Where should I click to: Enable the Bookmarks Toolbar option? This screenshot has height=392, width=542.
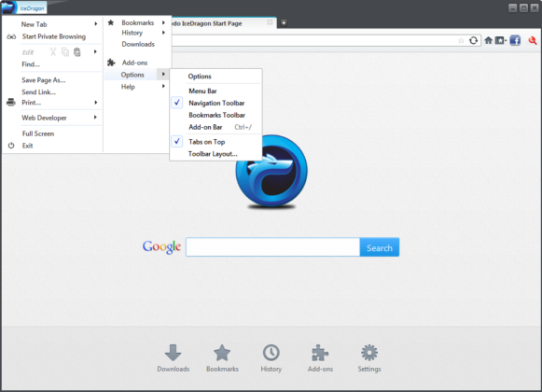pos(216,115)
